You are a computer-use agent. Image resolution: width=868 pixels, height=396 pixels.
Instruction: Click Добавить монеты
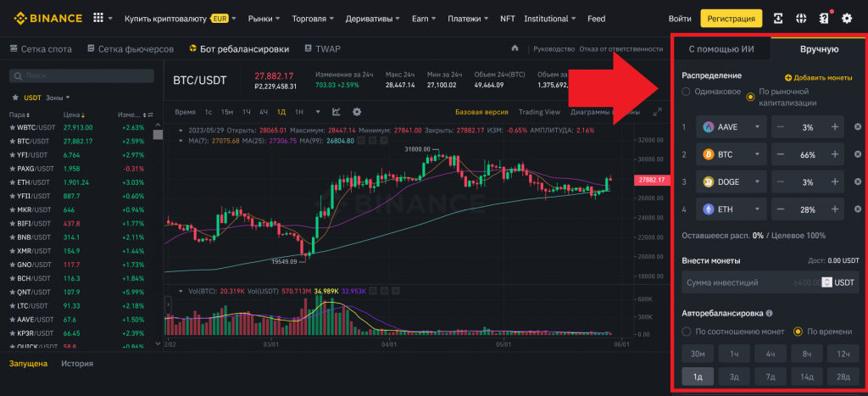pos(819,78)
